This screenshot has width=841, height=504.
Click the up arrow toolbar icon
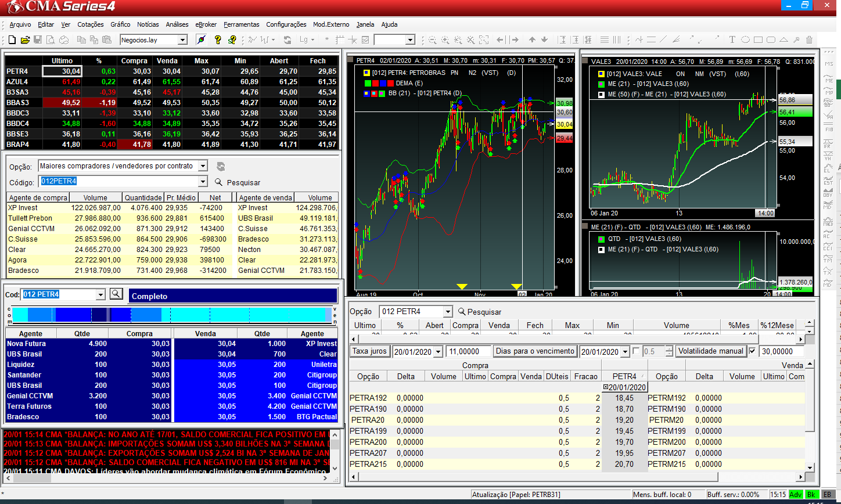click(x=532, y=40)
